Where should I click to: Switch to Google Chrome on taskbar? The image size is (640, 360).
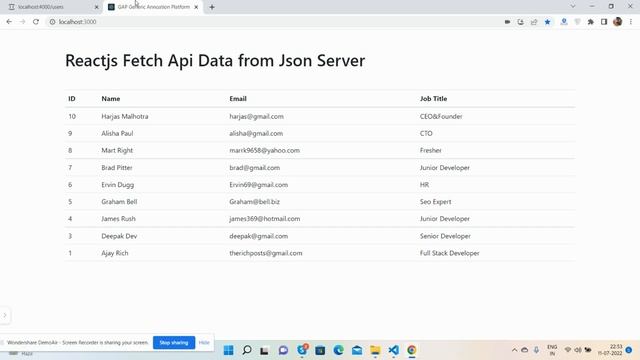[x=412, y=350]
